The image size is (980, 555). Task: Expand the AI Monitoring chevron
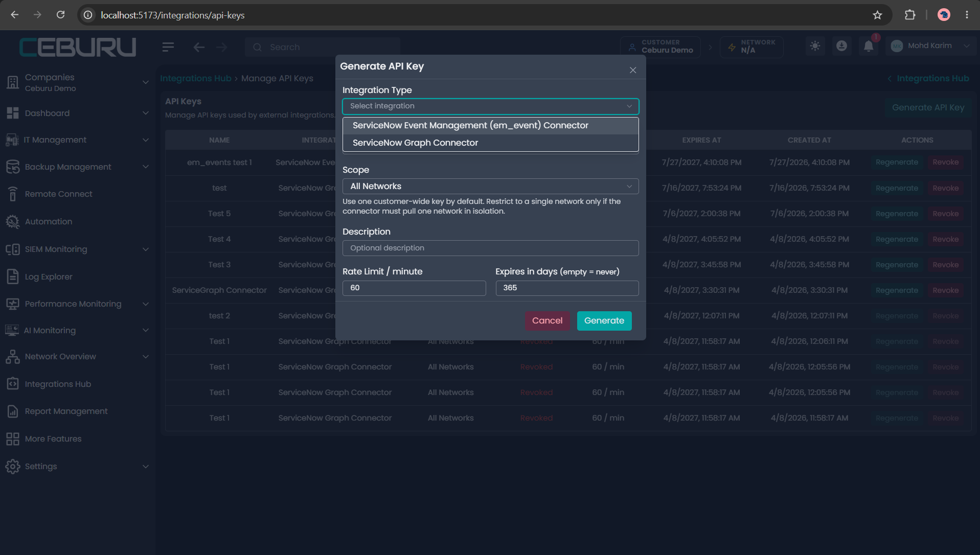(146, 330)
